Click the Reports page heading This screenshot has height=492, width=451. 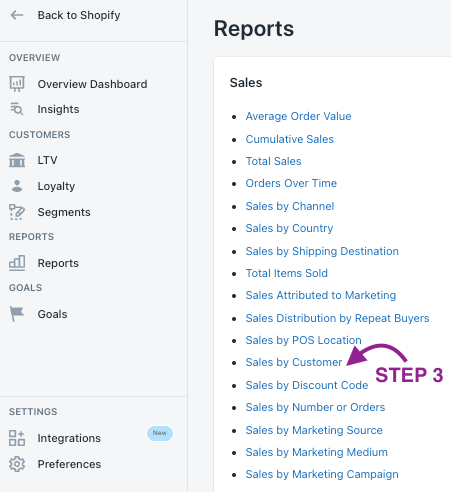click(x=254, y=29)
